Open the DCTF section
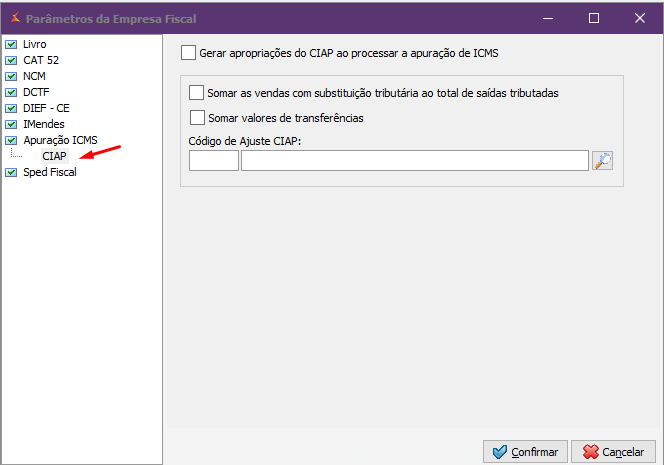 point(36,92)
